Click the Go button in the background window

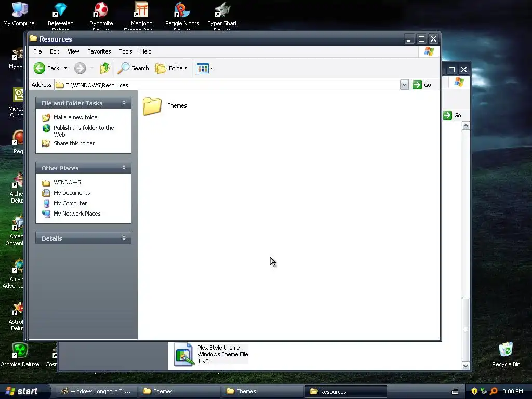(x=452, y=115)
